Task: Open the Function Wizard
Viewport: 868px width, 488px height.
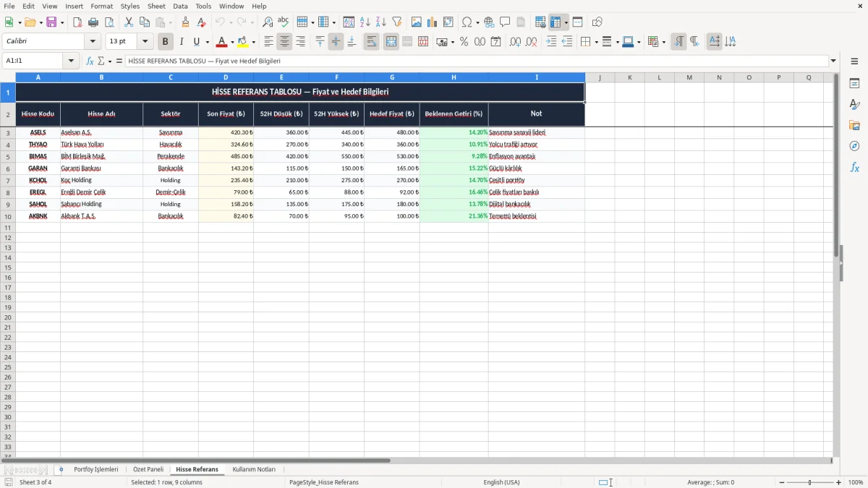Action: click(90, 61)
